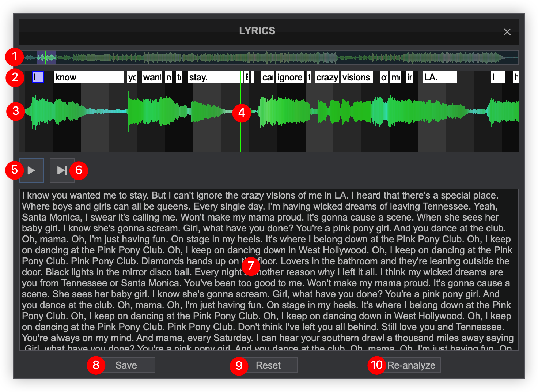Select the word block 'visions'

[356, 77]
